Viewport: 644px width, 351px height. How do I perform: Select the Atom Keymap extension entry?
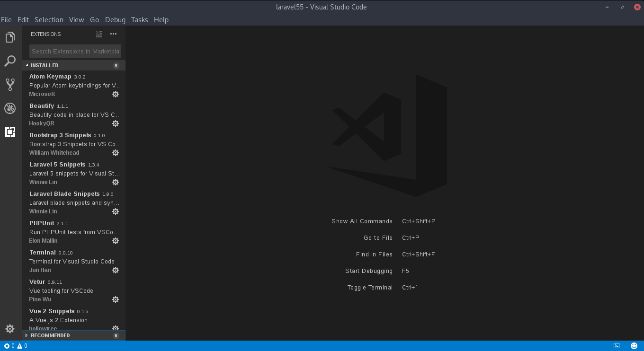[73, 85]
